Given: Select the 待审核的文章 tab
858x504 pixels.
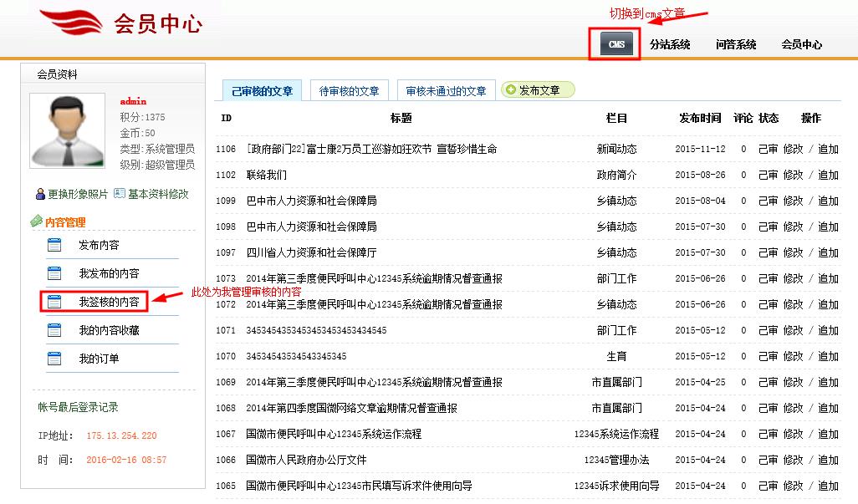Looking at the screenshot, I should point(349,91).
